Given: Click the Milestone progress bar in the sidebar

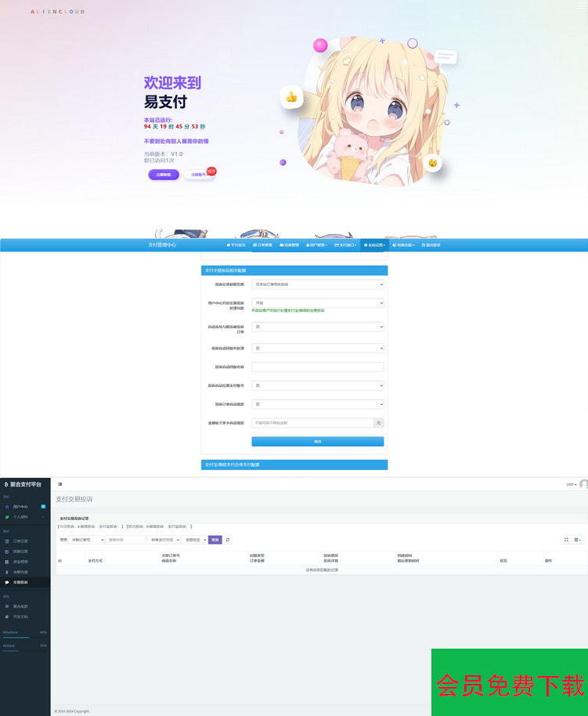Looking at the screenshot, I should [24, 638].
